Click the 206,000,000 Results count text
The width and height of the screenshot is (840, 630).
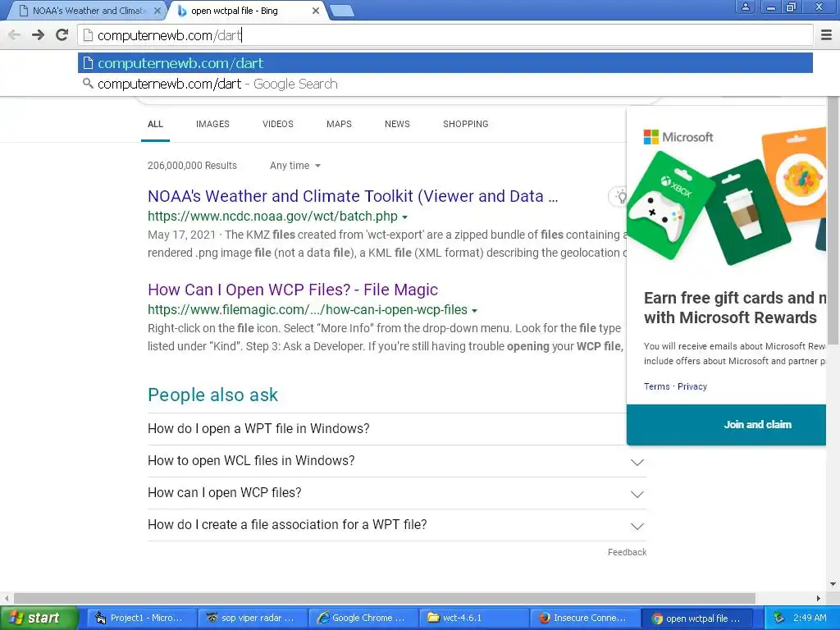coord(192,166)
